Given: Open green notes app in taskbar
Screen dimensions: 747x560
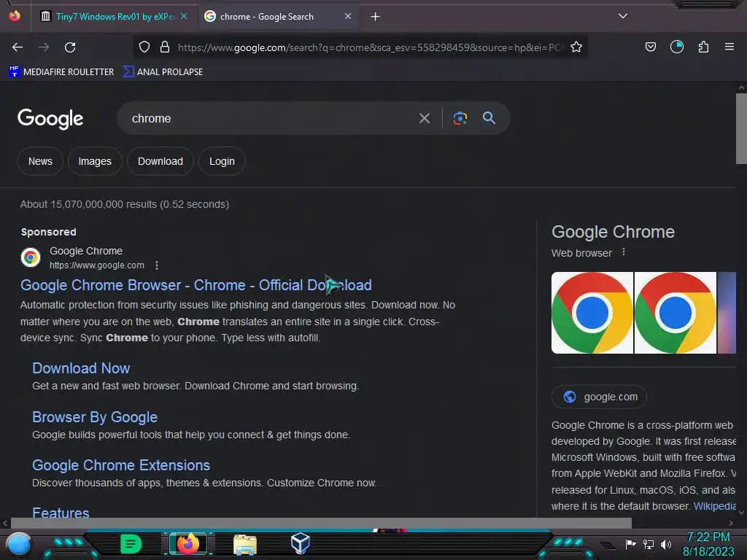Looking at the screenshot, I should click(x=131, y=544).
